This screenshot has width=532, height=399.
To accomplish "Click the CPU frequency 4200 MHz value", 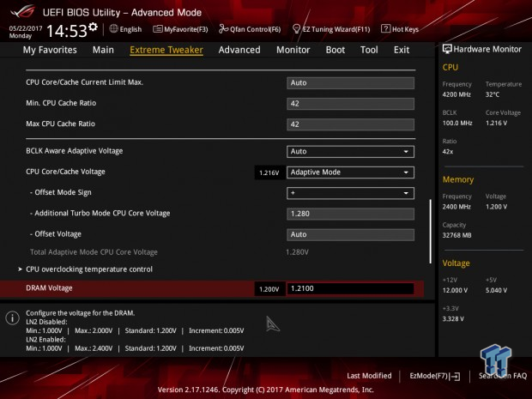I will (x=456, y=94).
